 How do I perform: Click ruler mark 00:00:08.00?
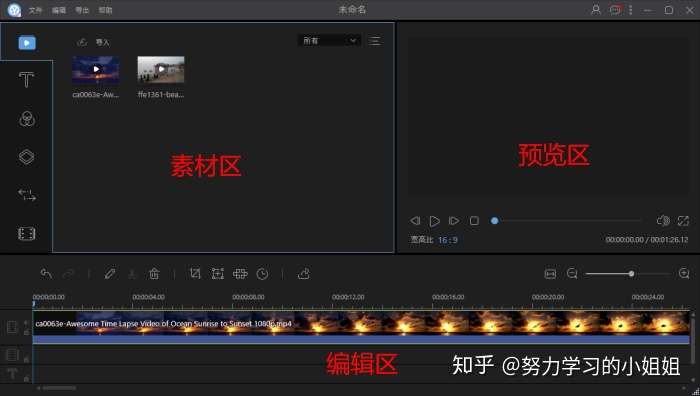(248, 297)
